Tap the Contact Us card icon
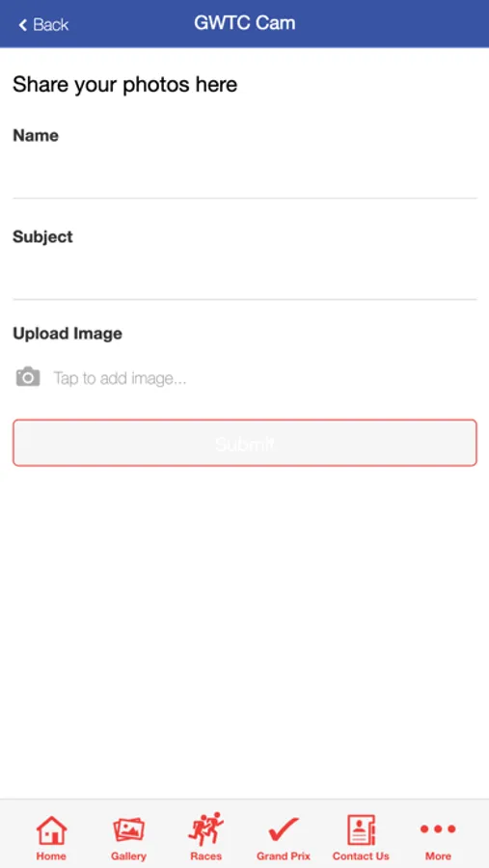This screenshot has width=489, height=868. coord(361,829)
